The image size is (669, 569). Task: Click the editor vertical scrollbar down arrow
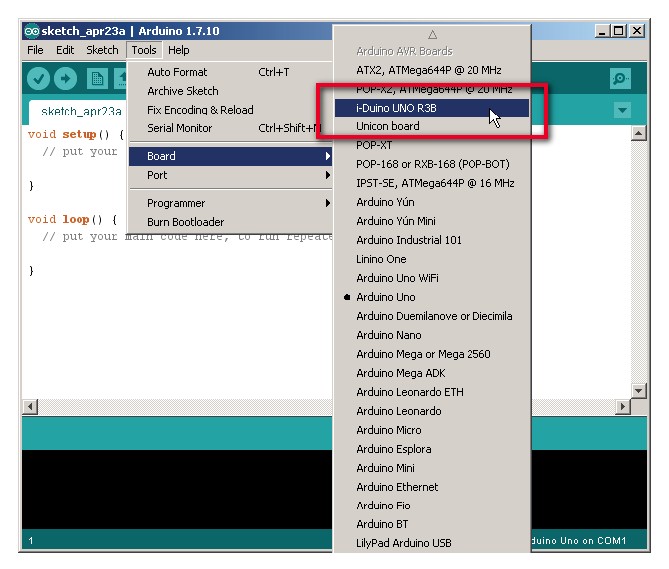tap(638, 390)
